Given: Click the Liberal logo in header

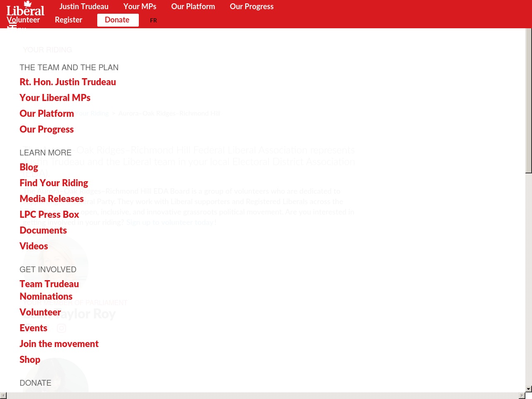Looking at the screenshot, I should [25, 8].
